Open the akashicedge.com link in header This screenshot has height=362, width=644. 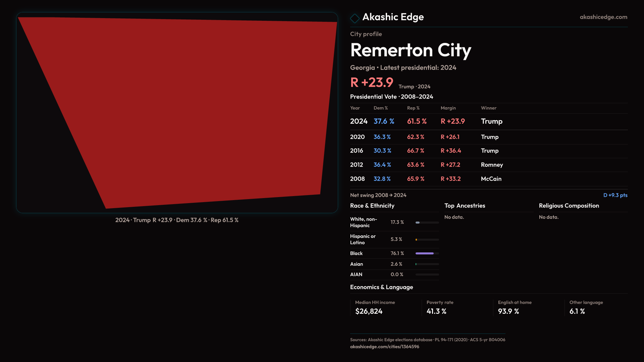[x=603, y=17]
